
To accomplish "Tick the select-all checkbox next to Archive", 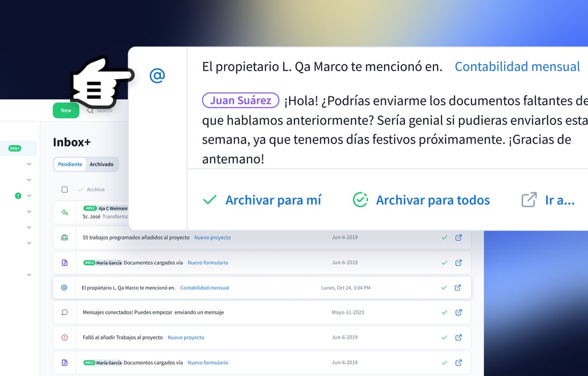I will [x=64, y=189].
